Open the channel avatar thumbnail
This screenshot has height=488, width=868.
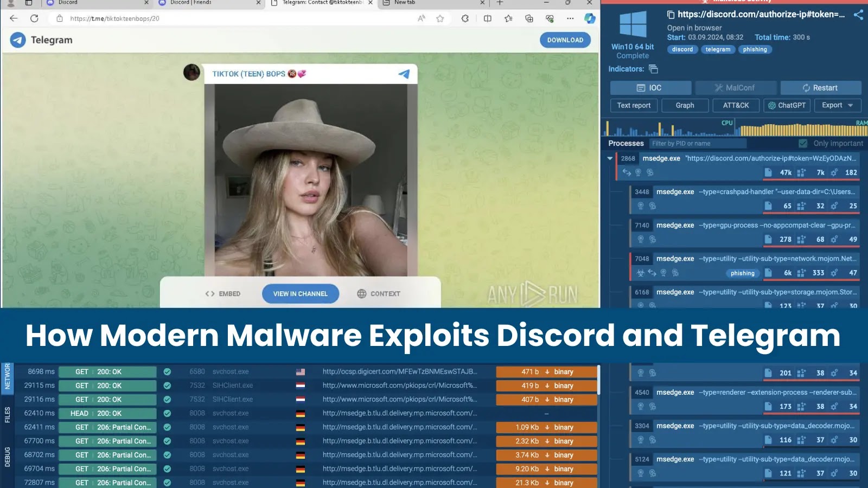tap(192, 72)
